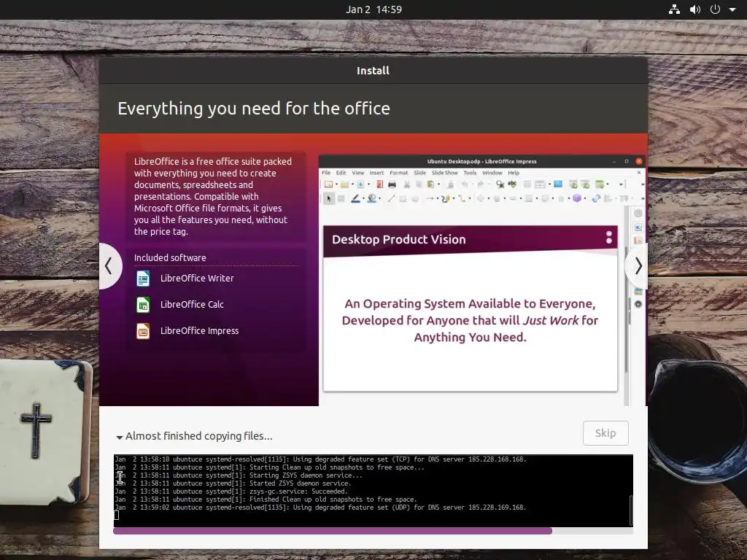Open the View menu in Impress screenshot

(x=357, y=173)
